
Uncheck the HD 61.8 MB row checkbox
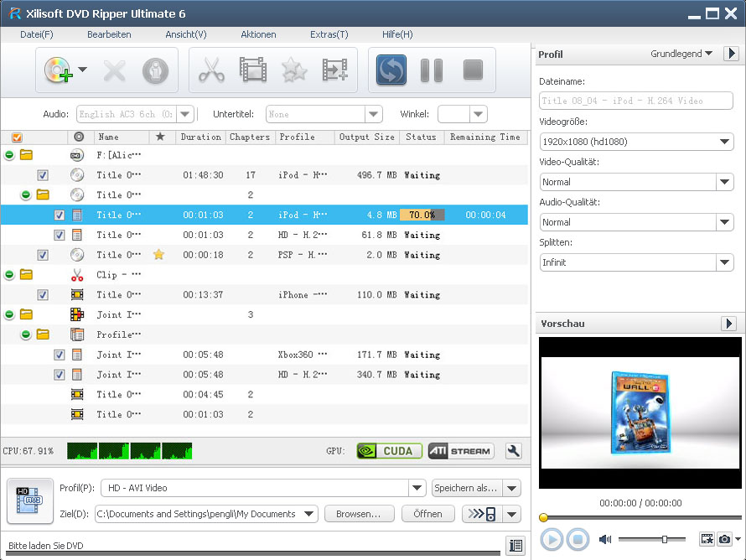click(59, 235)
